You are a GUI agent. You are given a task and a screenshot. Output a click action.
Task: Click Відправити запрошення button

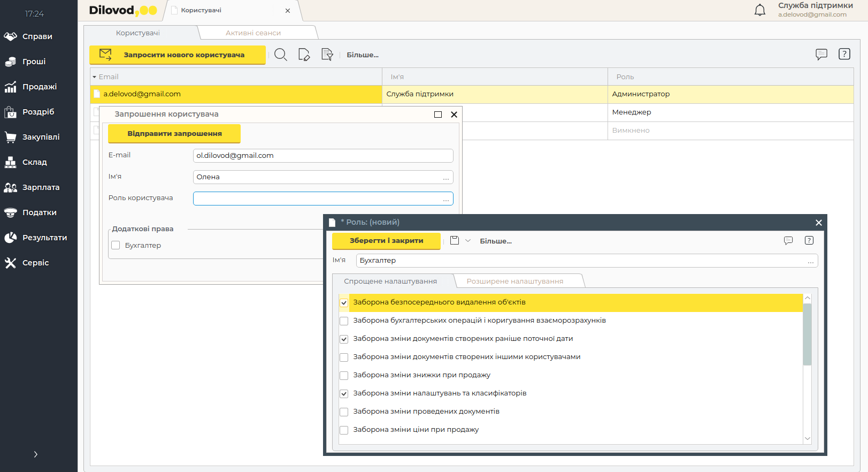[174, 134]
